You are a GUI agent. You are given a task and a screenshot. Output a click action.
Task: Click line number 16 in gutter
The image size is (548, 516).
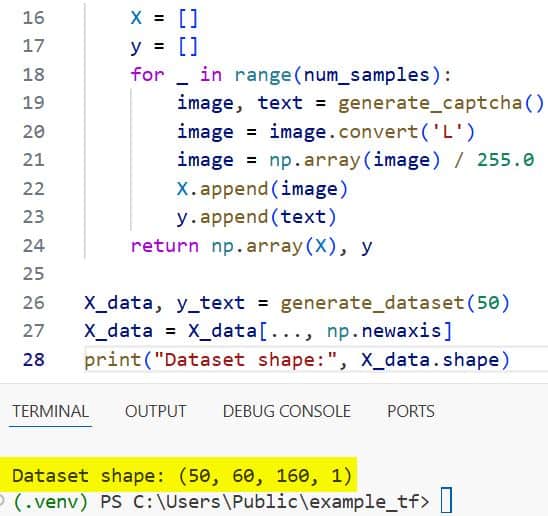click(34, 18)
